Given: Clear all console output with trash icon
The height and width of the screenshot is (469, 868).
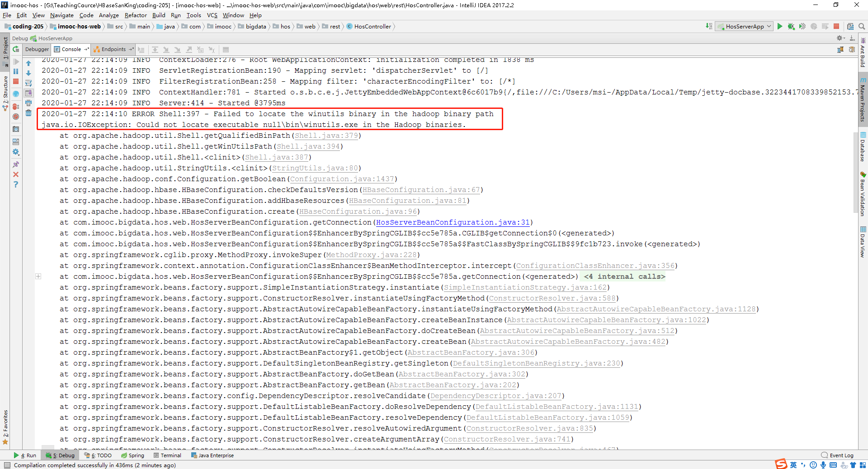Looking at the screenshot, I should [28, 113].
